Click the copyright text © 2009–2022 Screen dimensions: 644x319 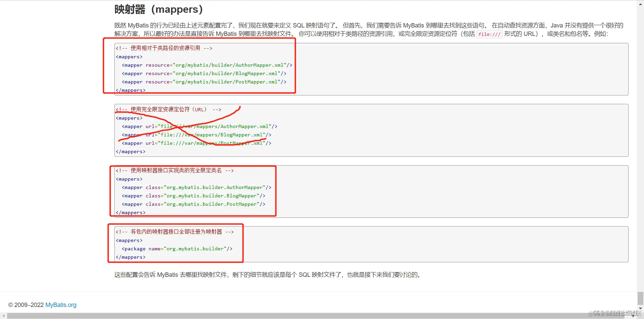(x=26, y=305)
